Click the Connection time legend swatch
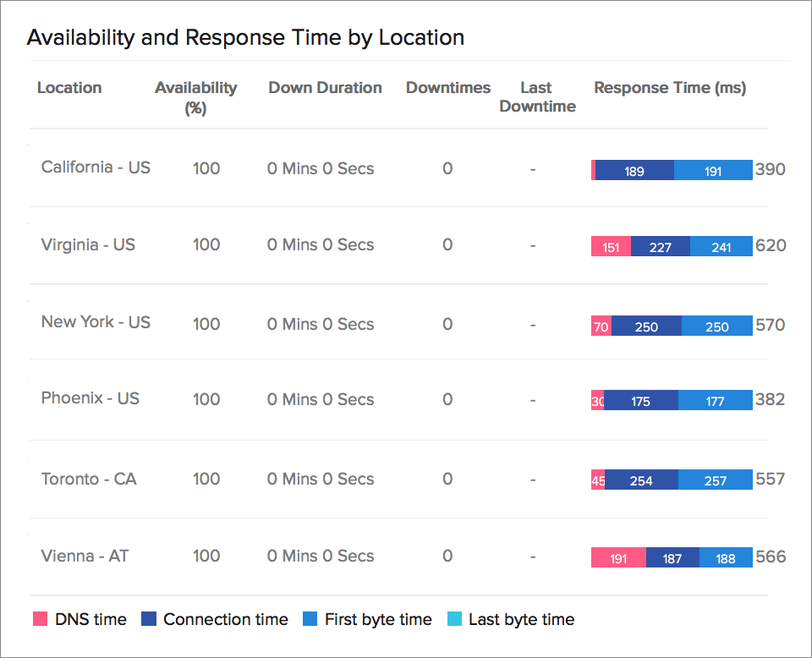Screen dimensions: 812x658 pyautogui.click(x=148, y=619)
